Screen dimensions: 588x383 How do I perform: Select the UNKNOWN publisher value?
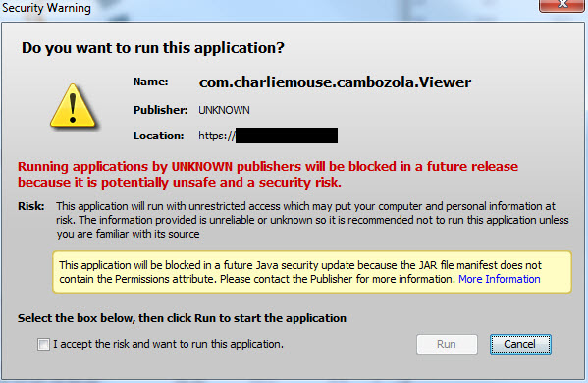[224, 110]
